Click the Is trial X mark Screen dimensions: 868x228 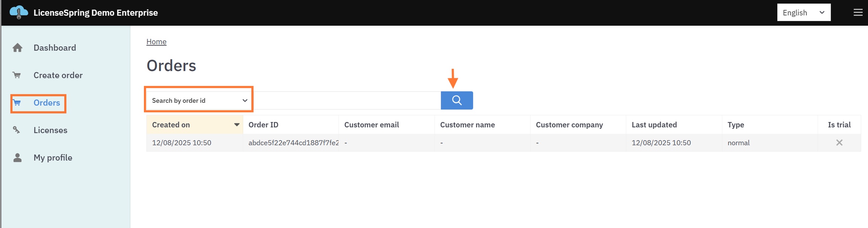839,143
